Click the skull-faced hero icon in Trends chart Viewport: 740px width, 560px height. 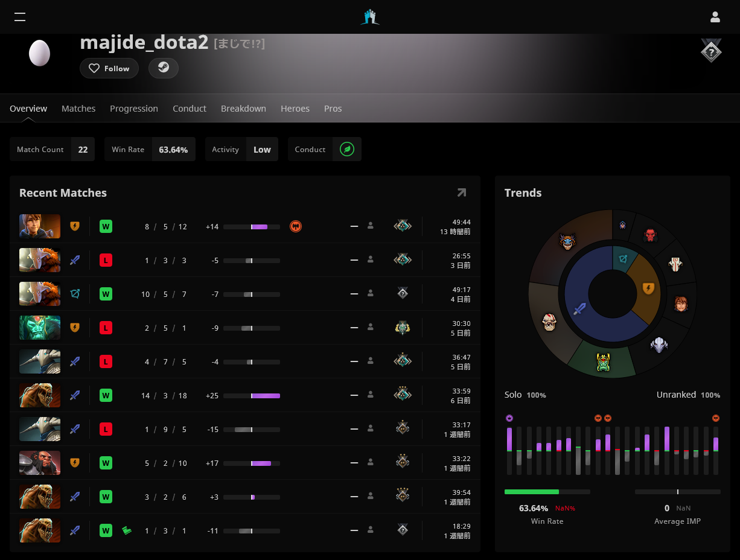coord(549,322)
